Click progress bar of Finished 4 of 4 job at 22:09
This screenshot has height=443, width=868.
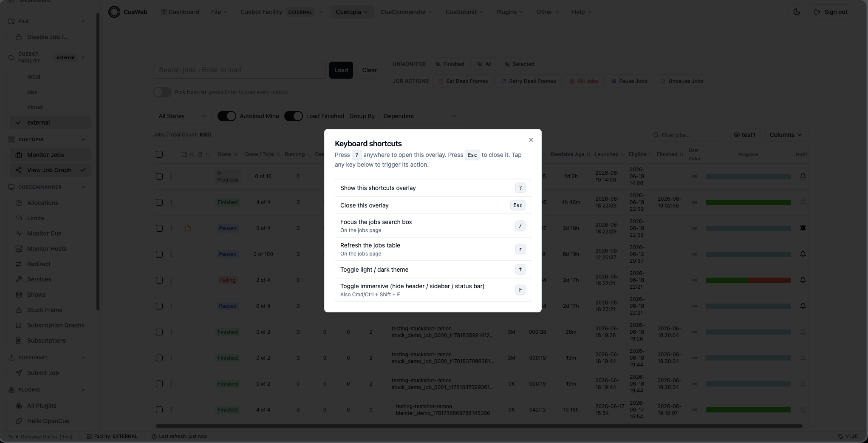click(748, 202)
